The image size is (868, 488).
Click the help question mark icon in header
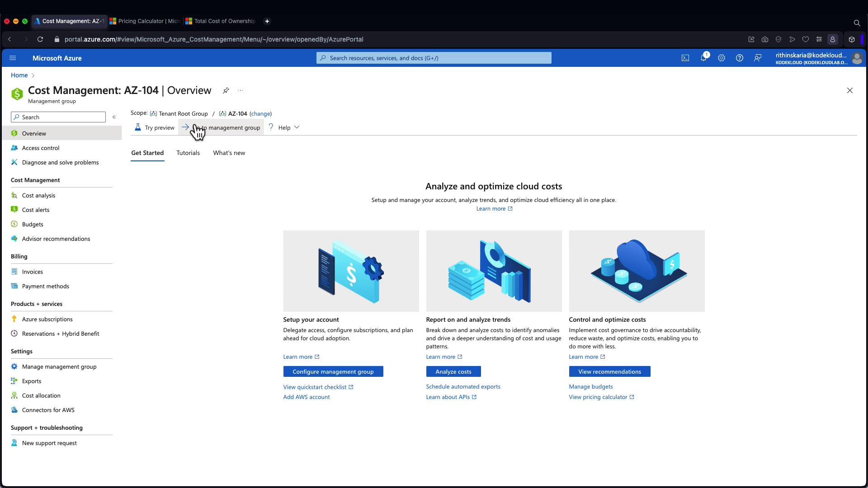[740, 58]
